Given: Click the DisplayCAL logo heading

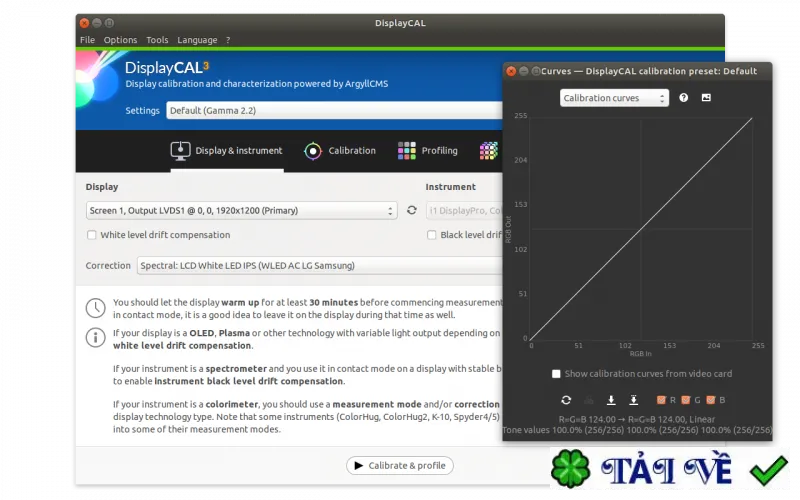Looking at the screenshot, I should point(167,67).
